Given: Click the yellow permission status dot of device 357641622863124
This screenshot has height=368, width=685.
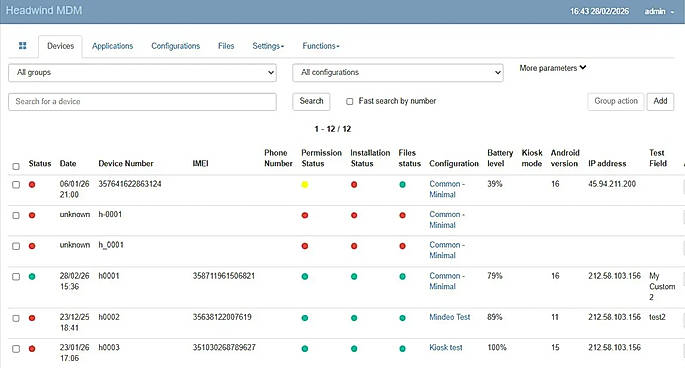Looking at the screenshot, I should (305, 184).
